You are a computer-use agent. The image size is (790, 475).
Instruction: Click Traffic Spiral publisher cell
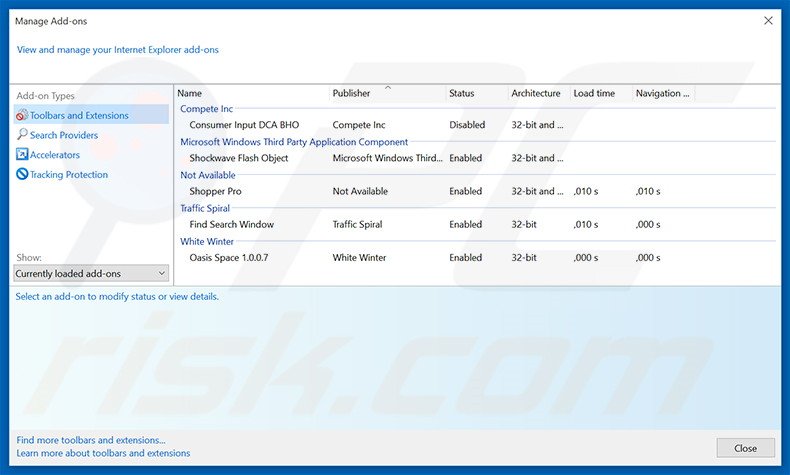(357, 225)
